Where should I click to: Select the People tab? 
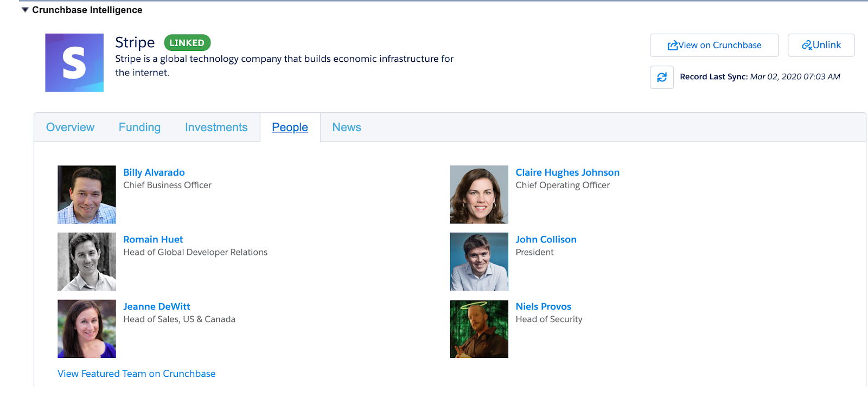pos(290,127)
